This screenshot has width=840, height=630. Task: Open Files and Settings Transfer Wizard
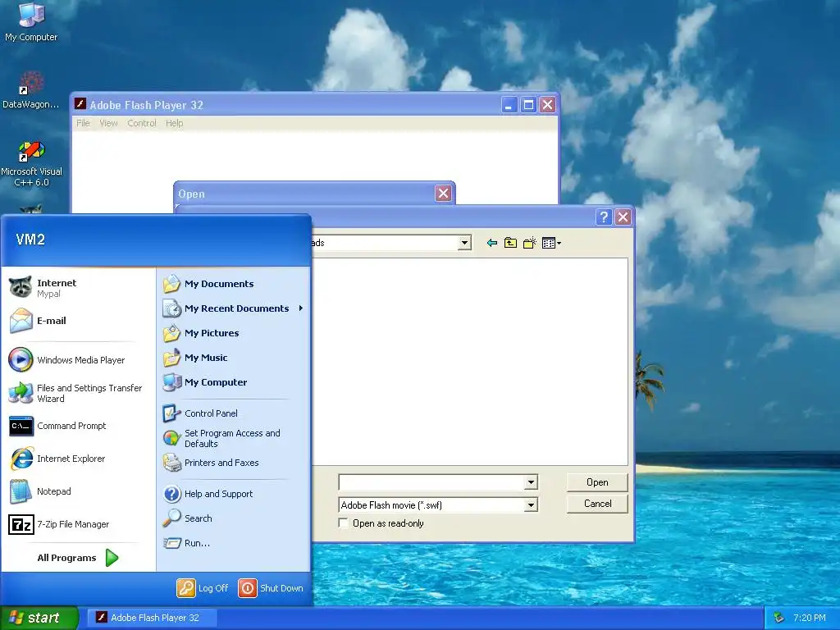[78, 393]
